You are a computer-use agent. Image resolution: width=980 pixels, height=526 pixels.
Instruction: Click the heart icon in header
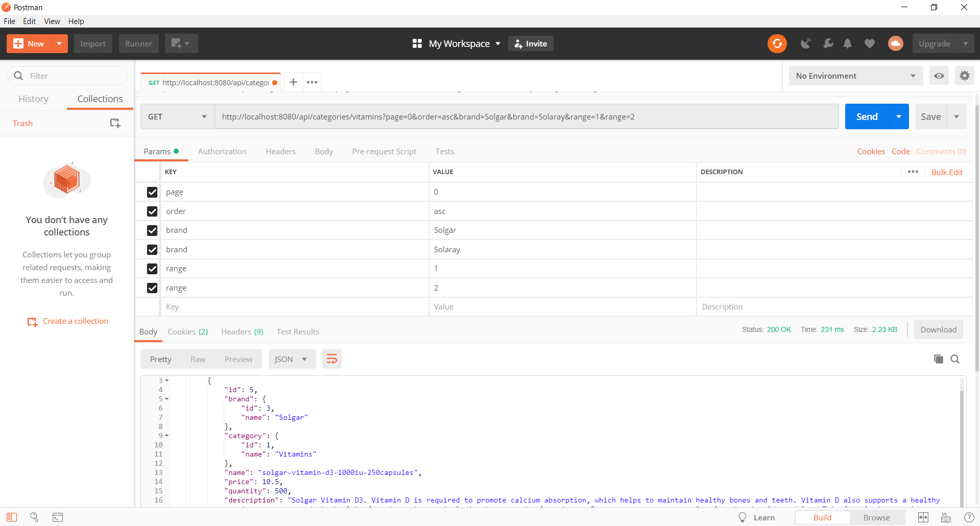pos(869,43)
